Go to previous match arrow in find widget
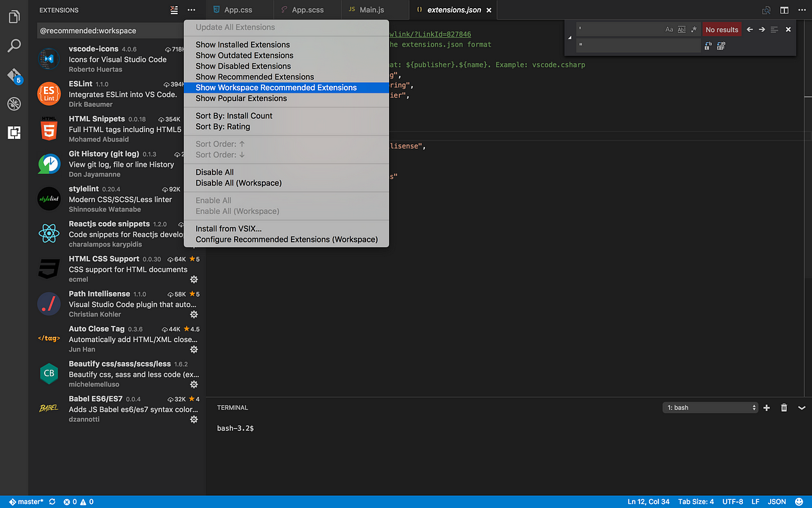 pyautogui.click(x=750, y=30)
